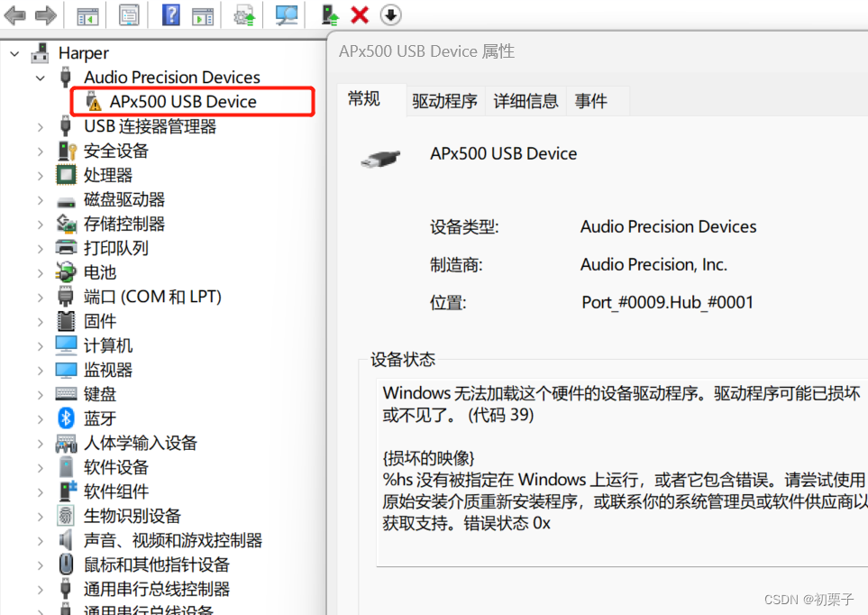Click the 安全设备 key icon
Viewport: 868px width, 615px height.
(67, 151)
